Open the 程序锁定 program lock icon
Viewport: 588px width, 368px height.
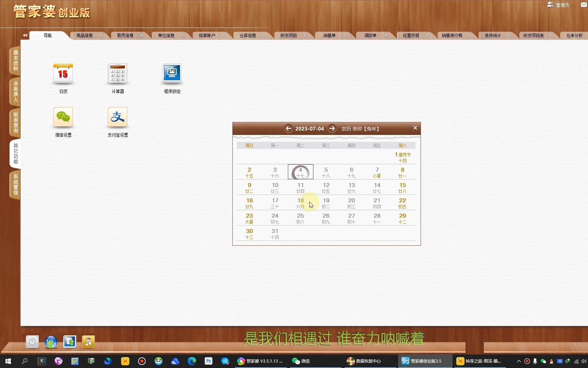point(172,74)
